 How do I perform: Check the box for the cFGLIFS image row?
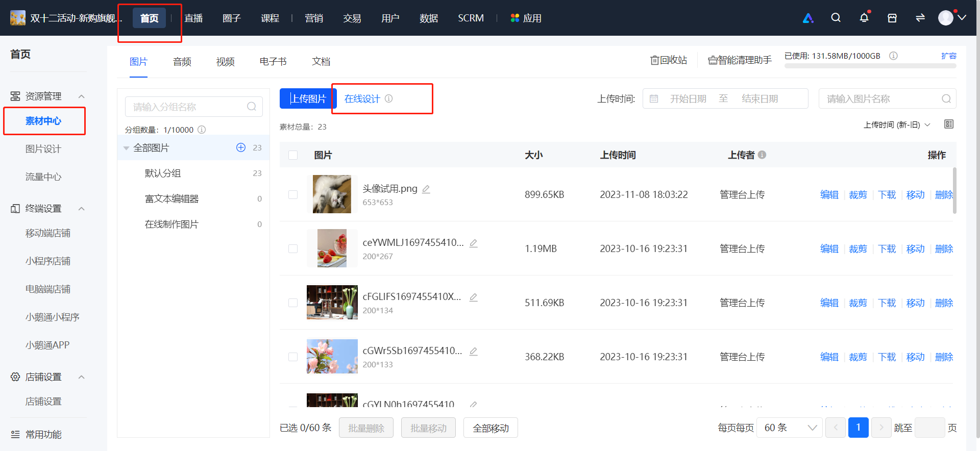click(293, 303)
